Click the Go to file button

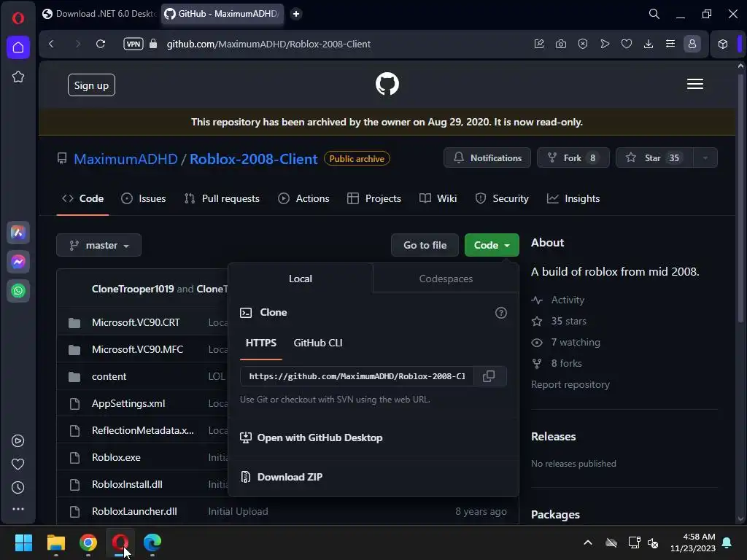(x=425, y=245)
